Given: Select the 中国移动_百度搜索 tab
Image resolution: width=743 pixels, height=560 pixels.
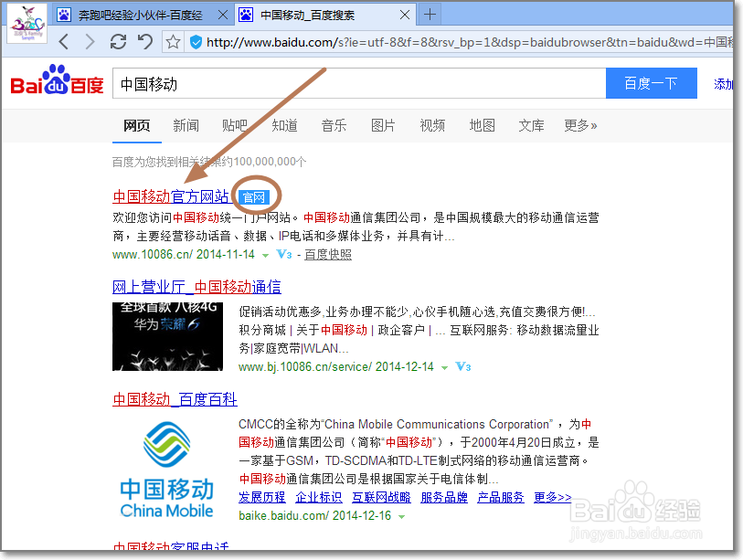Looking at the screenshot, I should pyautogui.click(x=324, y=16).
